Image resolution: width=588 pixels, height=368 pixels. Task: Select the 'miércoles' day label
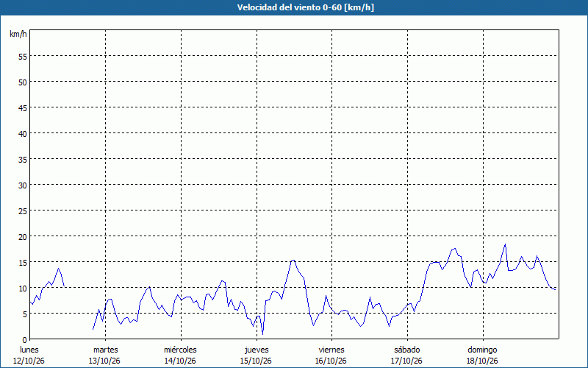[x=180, y=350]
